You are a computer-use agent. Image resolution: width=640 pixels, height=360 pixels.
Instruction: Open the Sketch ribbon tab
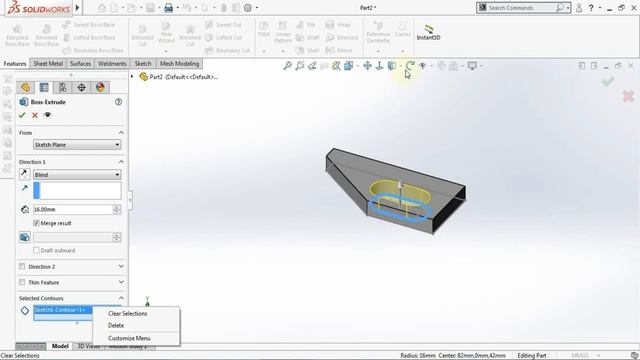[143, 64]
